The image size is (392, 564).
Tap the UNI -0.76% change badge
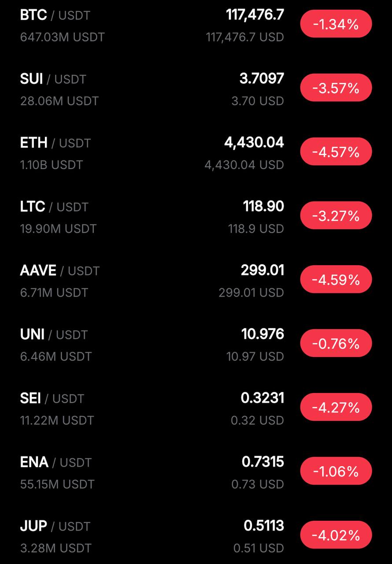pos(336,343)
